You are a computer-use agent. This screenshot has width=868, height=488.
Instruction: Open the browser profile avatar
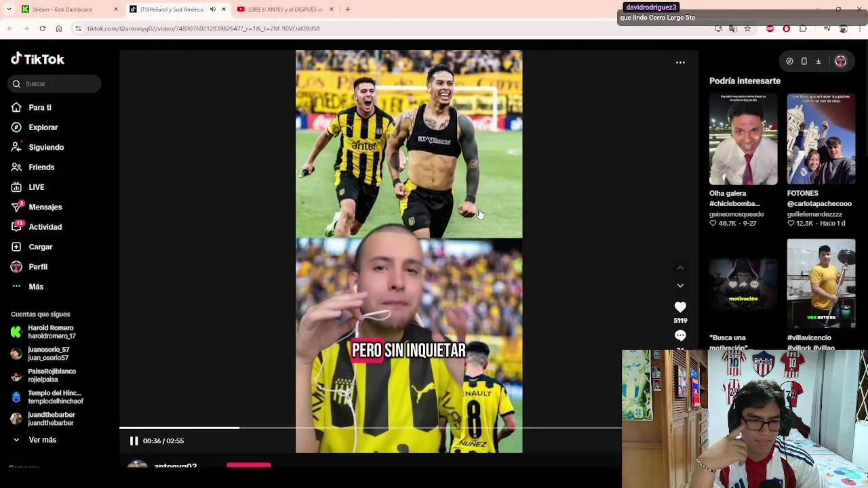point(844,28)
